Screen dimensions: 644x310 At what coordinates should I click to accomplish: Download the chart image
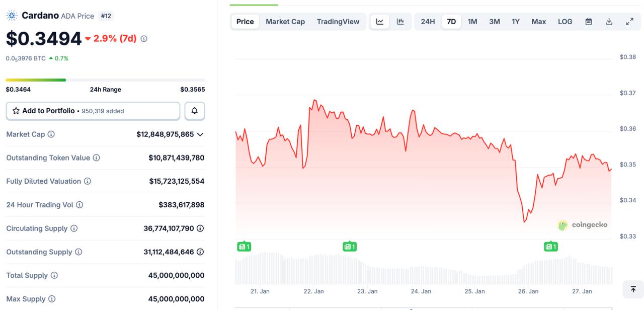point(609,21)
